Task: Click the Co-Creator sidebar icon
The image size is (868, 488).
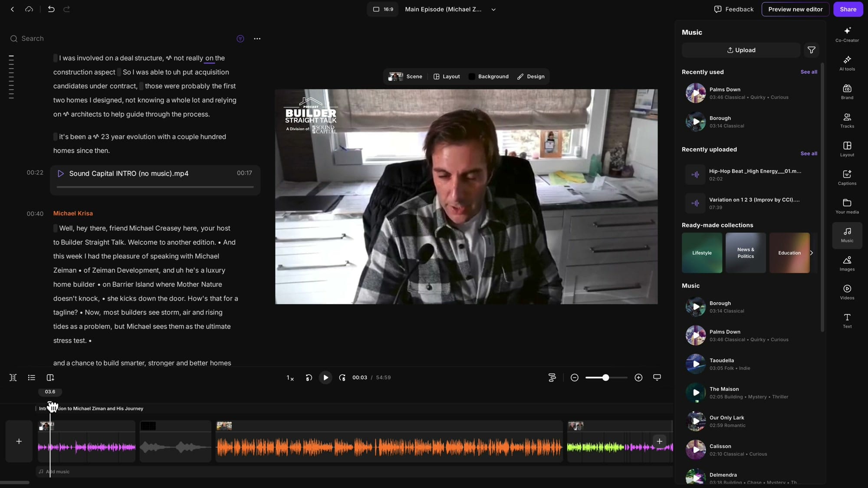Action: 847,34
